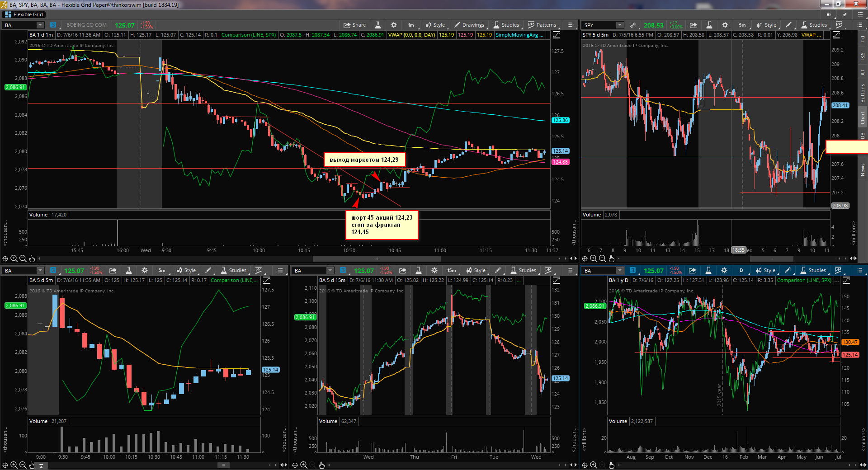Click the BA 5m chart horizontal scrollbar
This screenshot has width=868, height=470.
point(223,465)
